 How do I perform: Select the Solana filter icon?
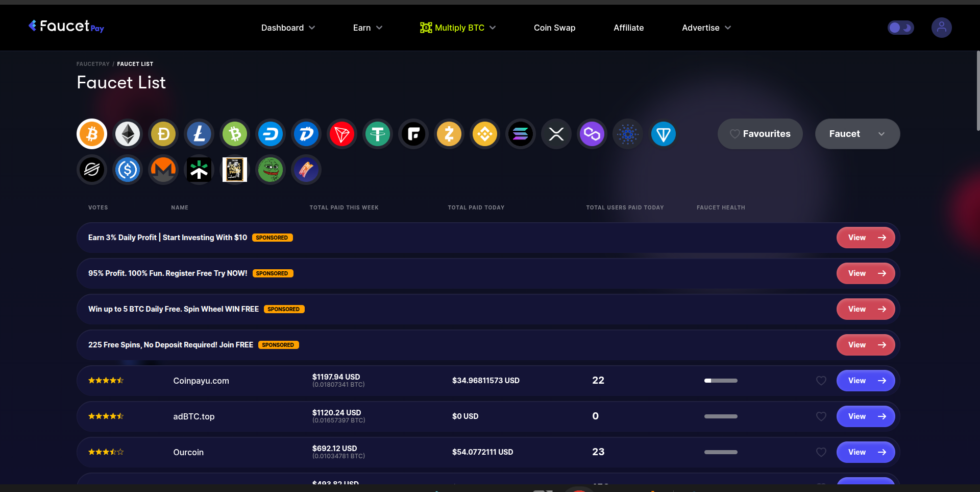(x=520, y=133)
